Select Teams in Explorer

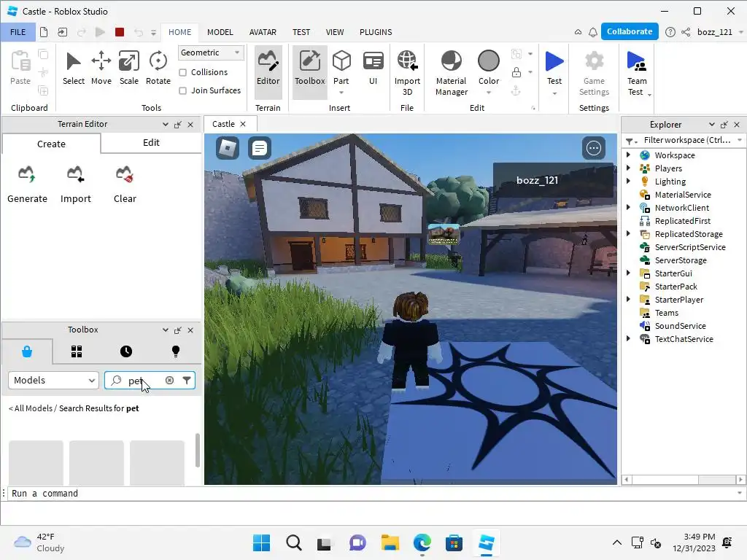click(x=666, y=312)
